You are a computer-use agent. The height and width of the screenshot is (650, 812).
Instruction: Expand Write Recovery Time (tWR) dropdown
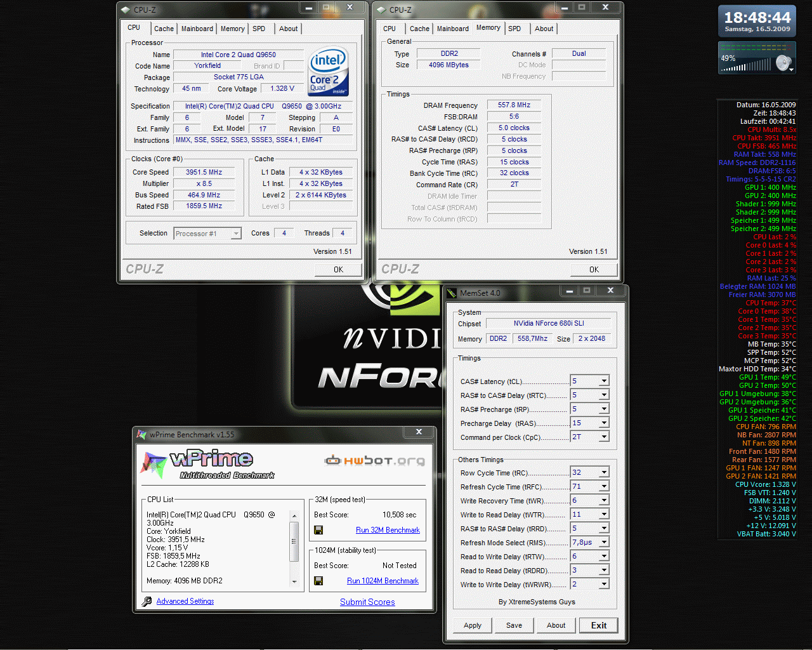[604, 500]
